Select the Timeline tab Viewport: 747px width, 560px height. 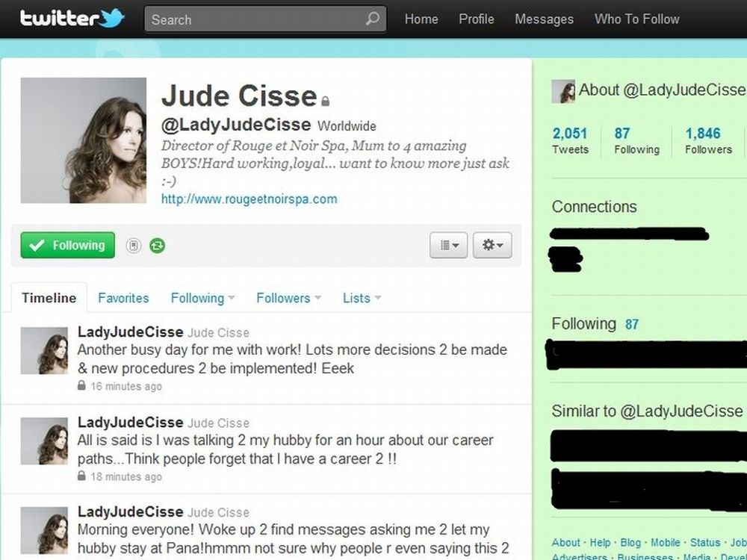tap(49, 298)
